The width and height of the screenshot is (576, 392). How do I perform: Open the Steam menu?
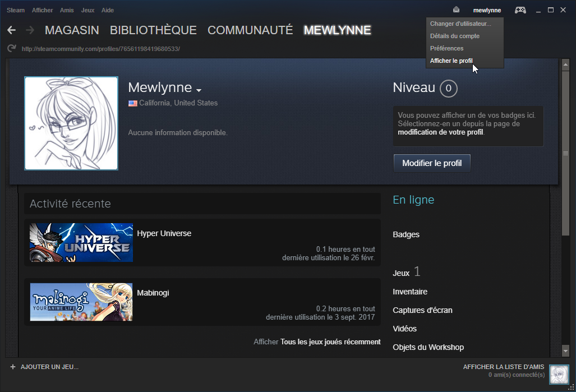coord(15,10)
